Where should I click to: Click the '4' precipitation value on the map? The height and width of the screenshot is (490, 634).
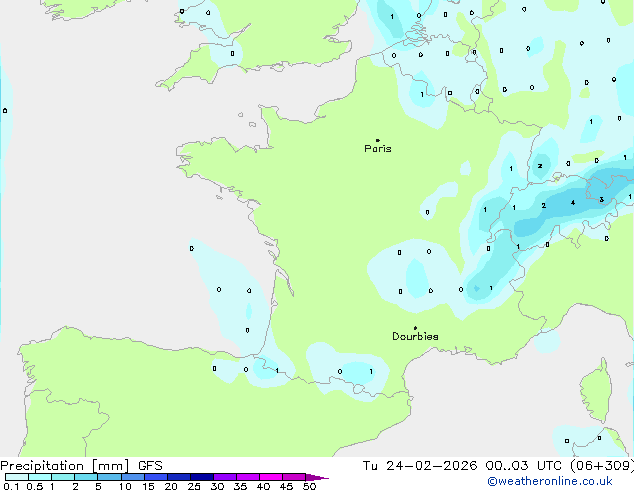573,203
